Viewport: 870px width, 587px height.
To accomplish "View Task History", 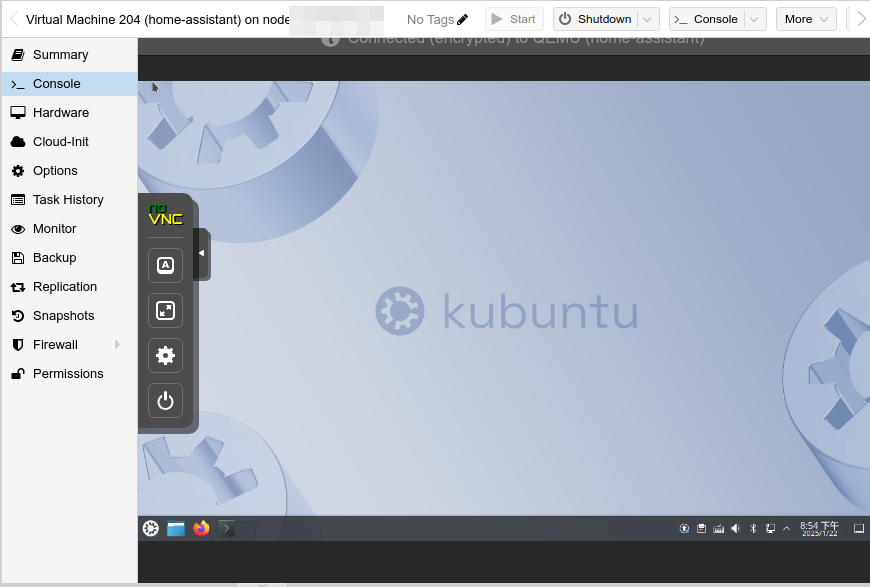I will tap(69, 200).
